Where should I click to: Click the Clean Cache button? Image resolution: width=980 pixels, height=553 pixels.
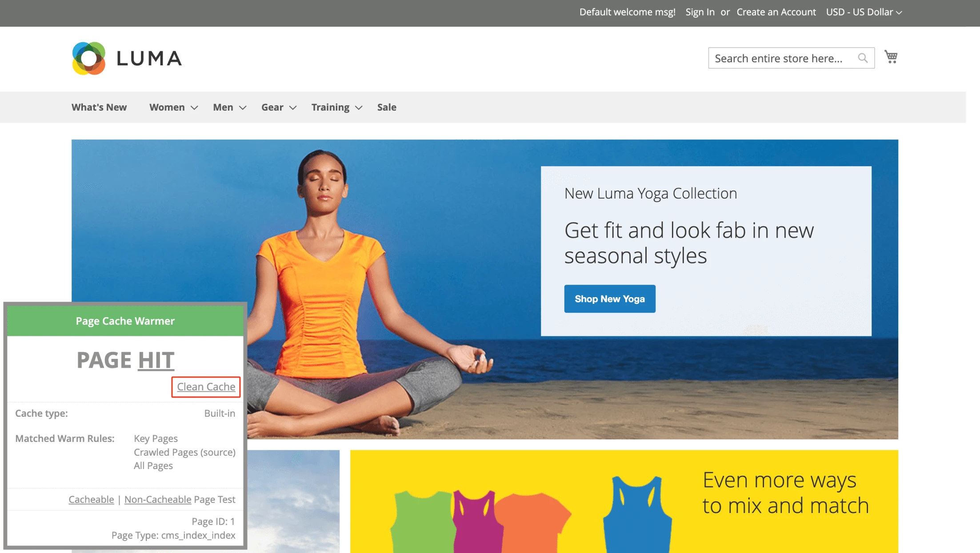[205, 386]
